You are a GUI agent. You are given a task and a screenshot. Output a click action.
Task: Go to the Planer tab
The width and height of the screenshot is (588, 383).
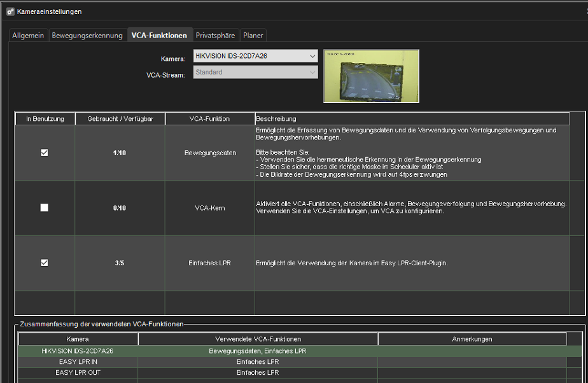(x=253, y=36)
